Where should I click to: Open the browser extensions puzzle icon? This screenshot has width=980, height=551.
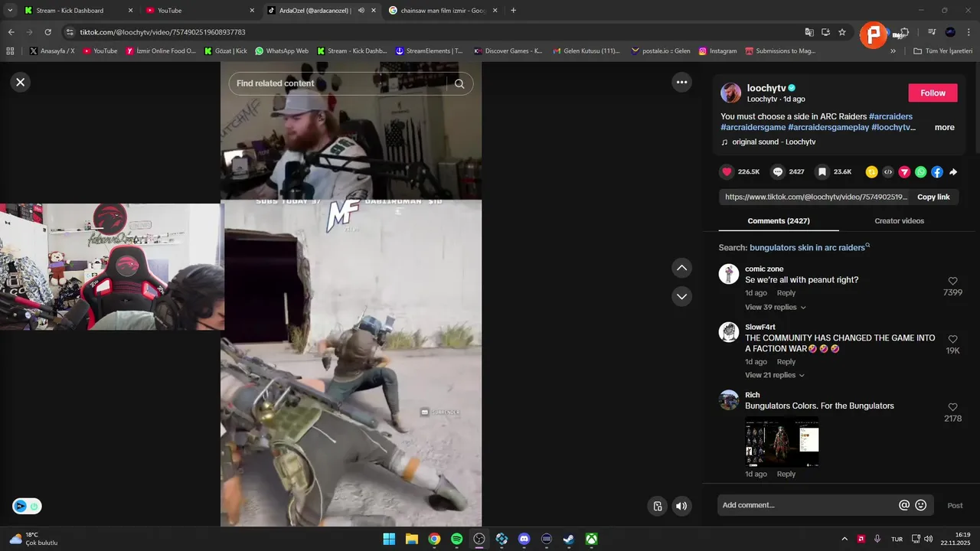pos(904,32)
